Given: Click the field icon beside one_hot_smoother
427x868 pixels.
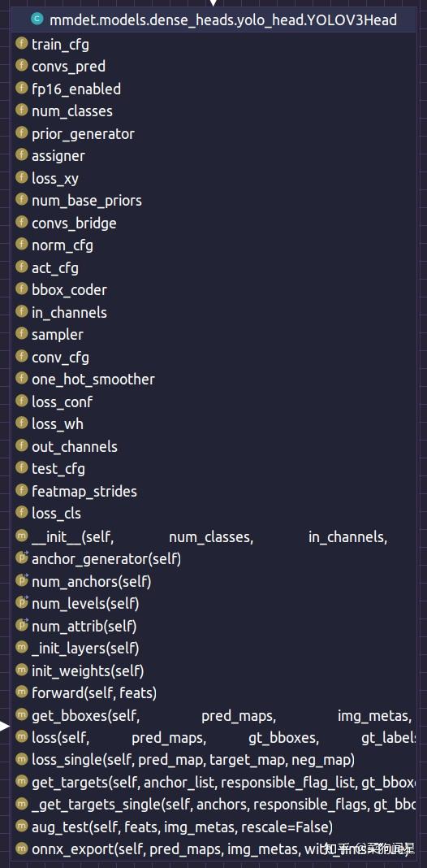Looking at the screenshot, I should click(22, 379).
